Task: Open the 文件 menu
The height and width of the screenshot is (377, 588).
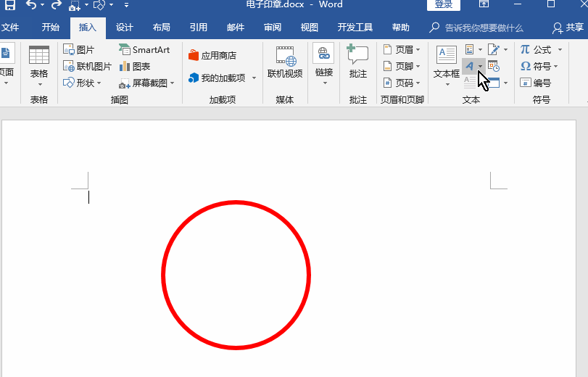Action: [x=10, y=28]
